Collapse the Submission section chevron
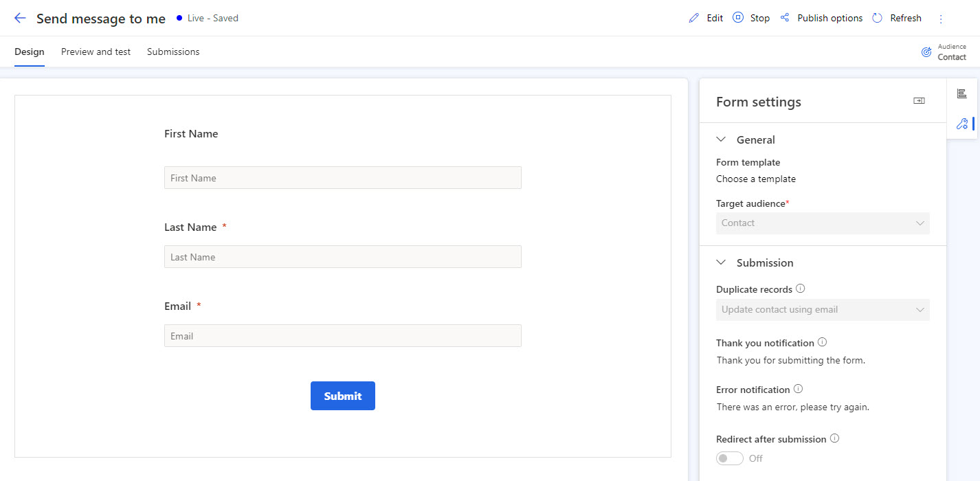 click(x=721, y=262)
